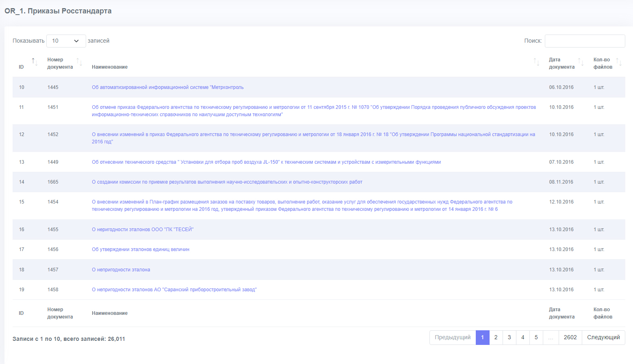This screenshot has width=633, height=364.
Task: Open link Об утверждении эталонов единиц величин
Action: pos(141,249)
